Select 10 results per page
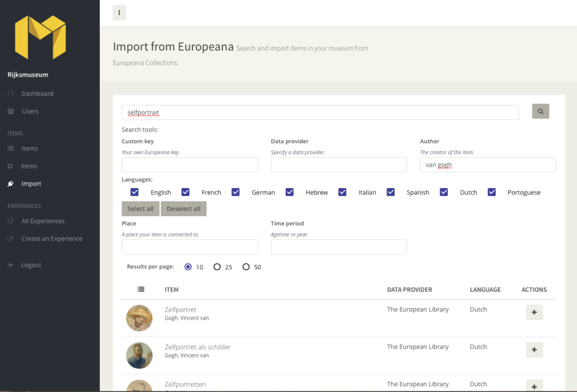 188,267
